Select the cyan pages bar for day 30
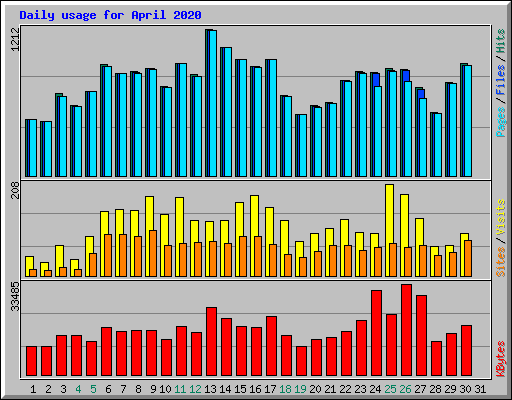 [x=468, y=121]
